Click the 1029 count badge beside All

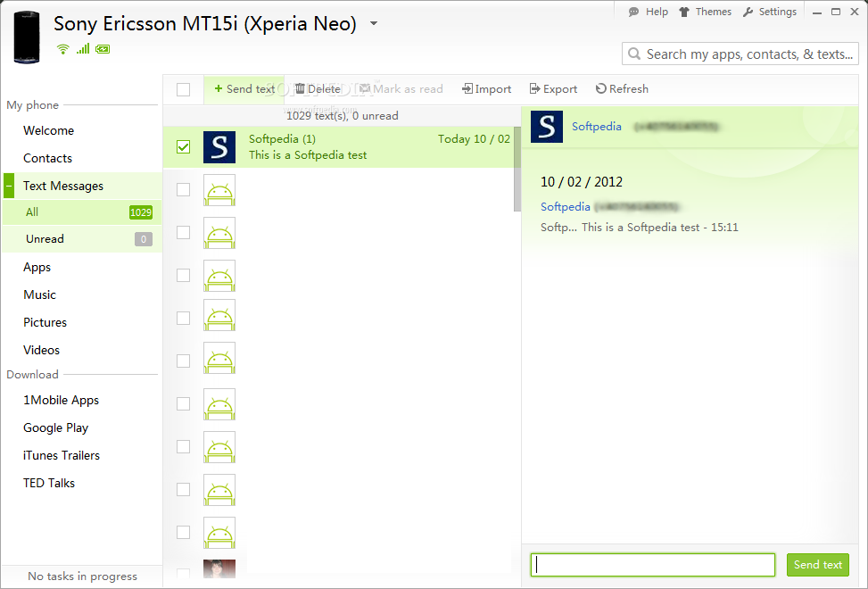click(141, 212)
